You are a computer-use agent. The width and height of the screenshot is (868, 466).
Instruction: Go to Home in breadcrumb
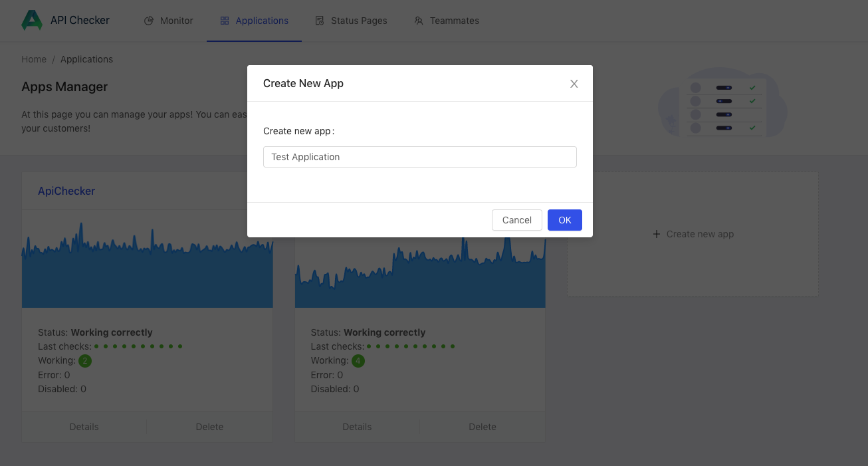(34, 59)
